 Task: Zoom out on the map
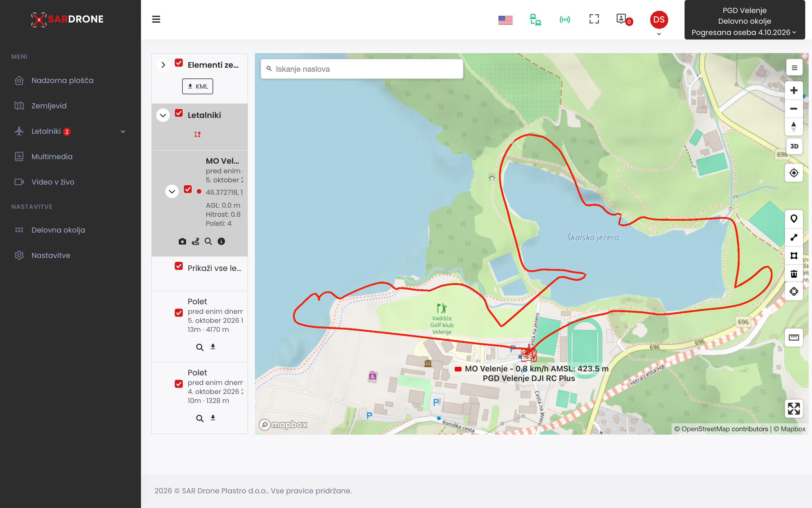pos(794,109)
